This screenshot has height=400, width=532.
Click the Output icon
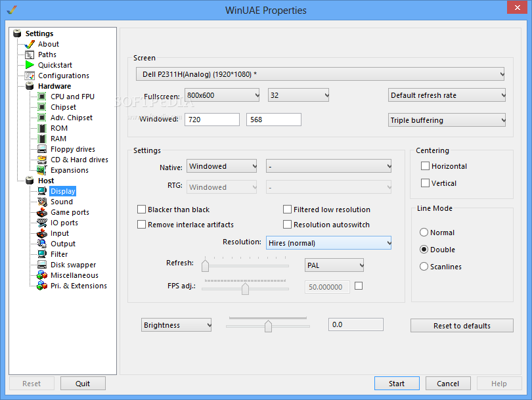[42, 244]
